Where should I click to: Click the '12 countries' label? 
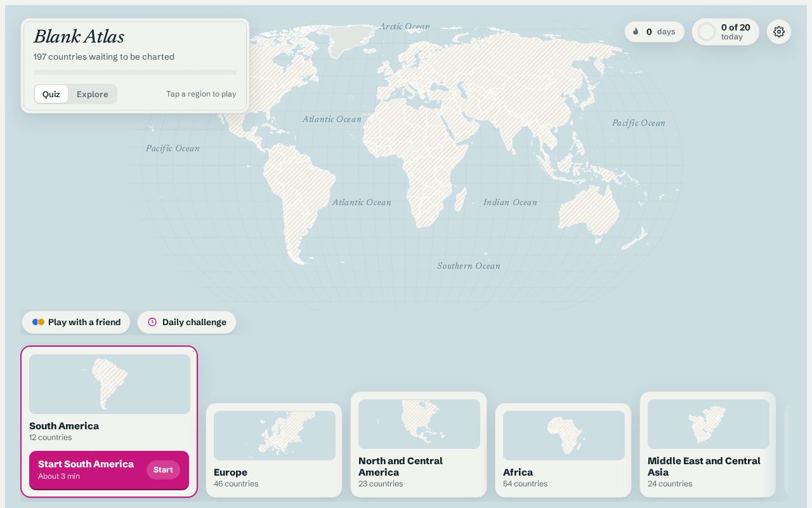pos(51,438)
